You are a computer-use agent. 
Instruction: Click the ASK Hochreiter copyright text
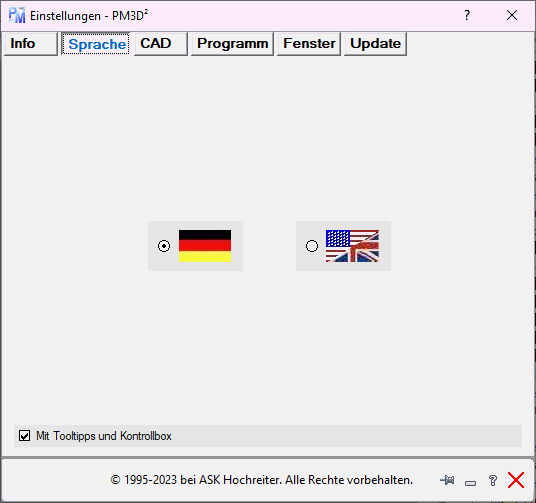262,480
